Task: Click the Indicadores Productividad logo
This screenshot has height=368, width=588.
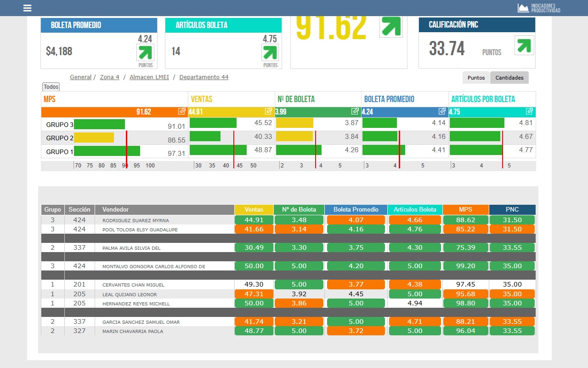Action: click(x=539, y=8)
